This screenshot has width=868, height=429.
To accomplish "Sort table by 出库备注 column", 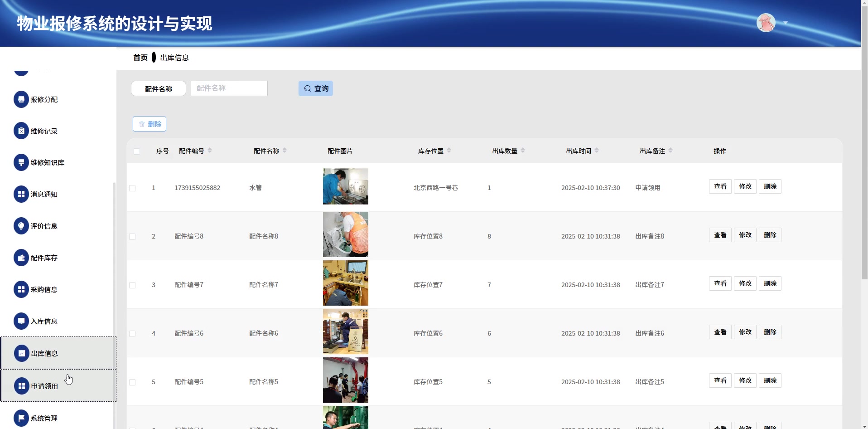I will tap(670, 151).
